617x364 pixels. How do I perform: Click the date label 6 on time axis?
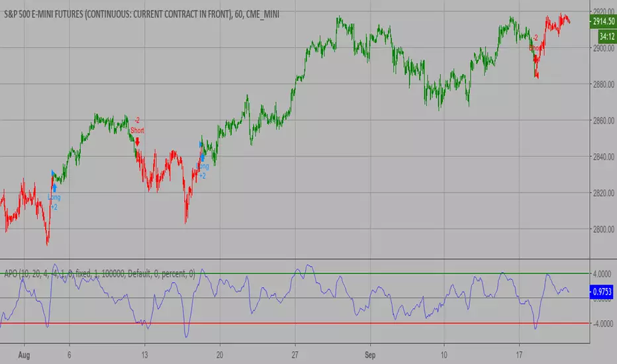click(70, 355)
